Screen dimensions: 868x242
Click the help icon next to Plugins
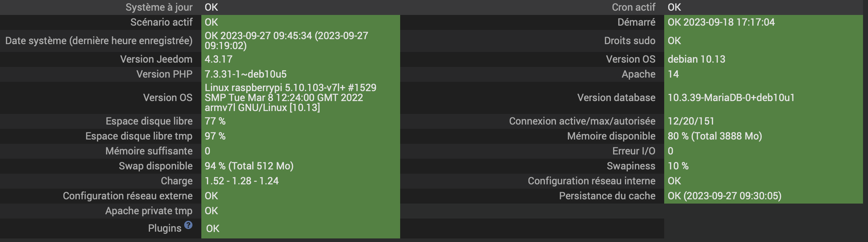click(188, 225)
